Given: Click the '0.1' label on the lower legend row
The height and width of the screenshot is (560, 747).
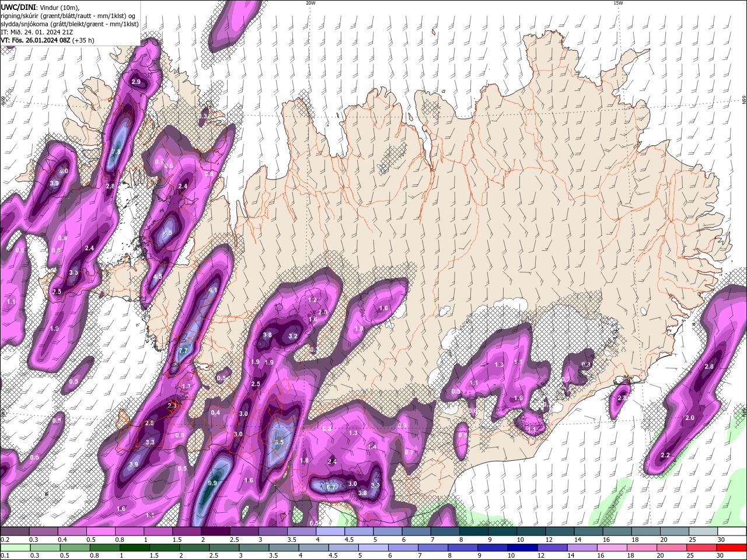Looking at the screenshot, I should 5,555.
